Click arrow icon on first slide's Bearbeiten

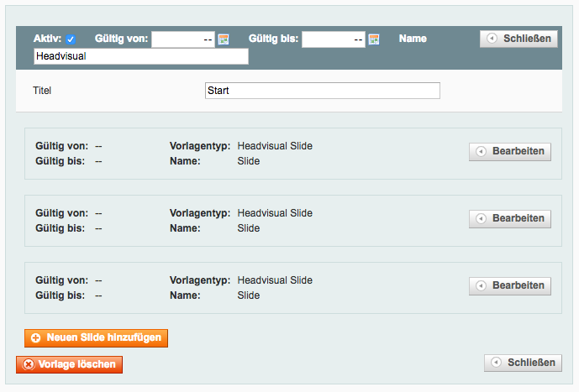(x=481, y=151)
